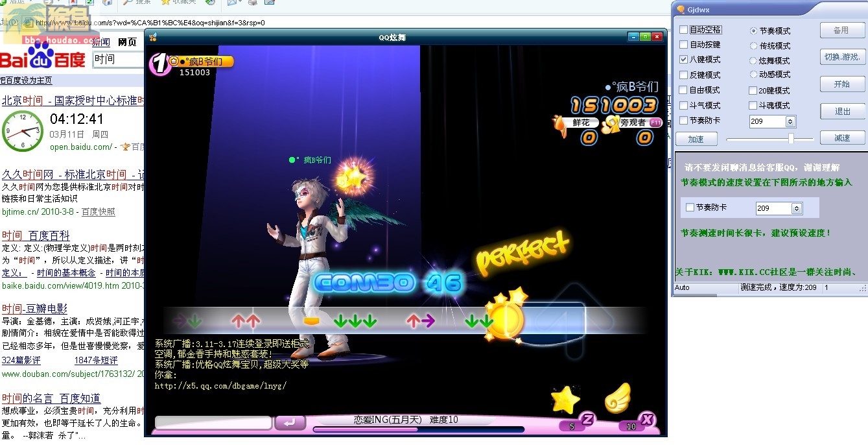
Task: Click the browser address bar URL
Action: point(149,23)
